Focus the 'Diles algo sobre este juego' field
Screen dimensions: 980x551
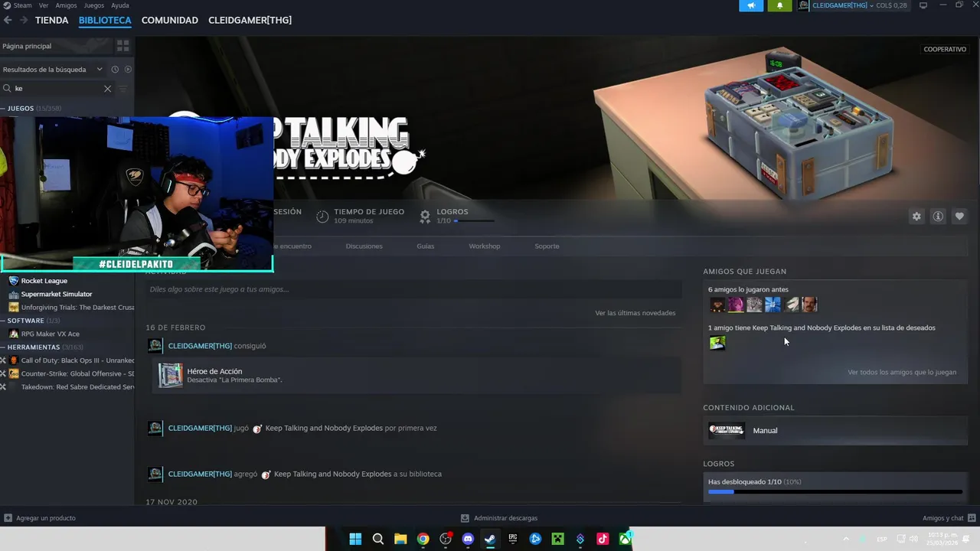413,289
